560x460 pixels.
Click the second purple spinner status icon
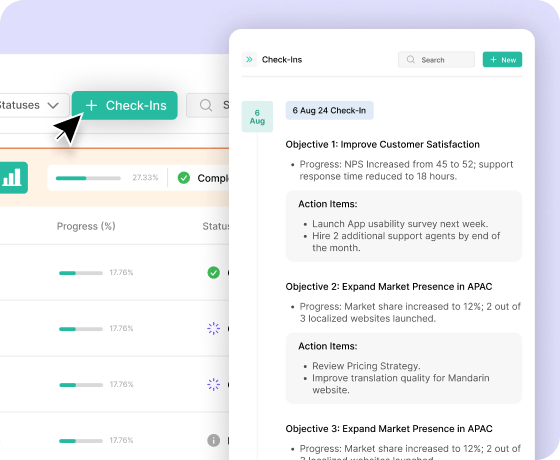coord(214,384)
